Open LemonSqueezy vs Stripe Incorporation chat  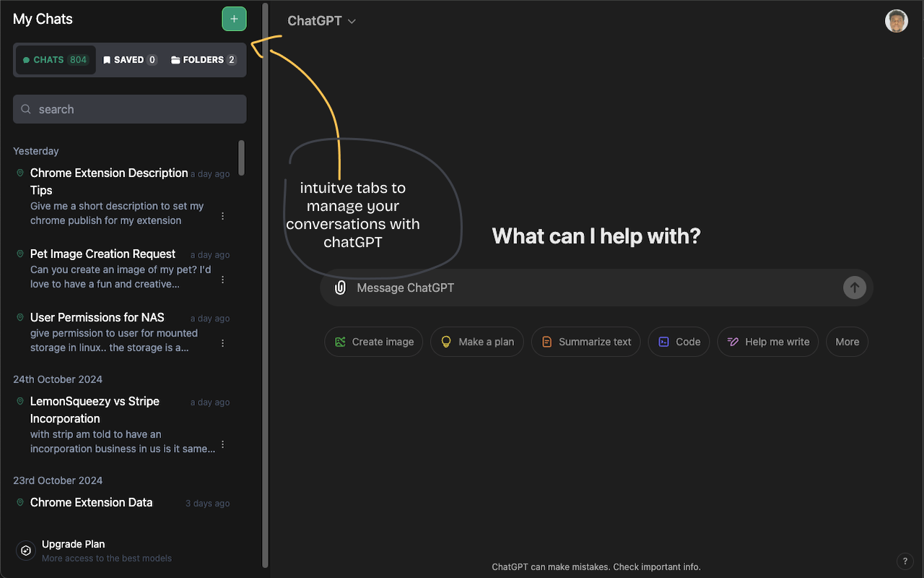click(x=95, y=410)
